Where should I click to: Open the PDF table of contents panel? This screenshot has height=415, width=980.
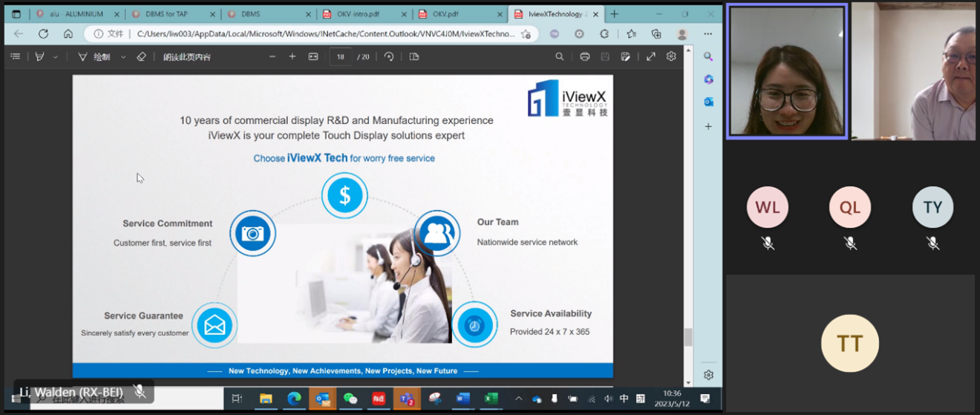[x=15, y=56]
